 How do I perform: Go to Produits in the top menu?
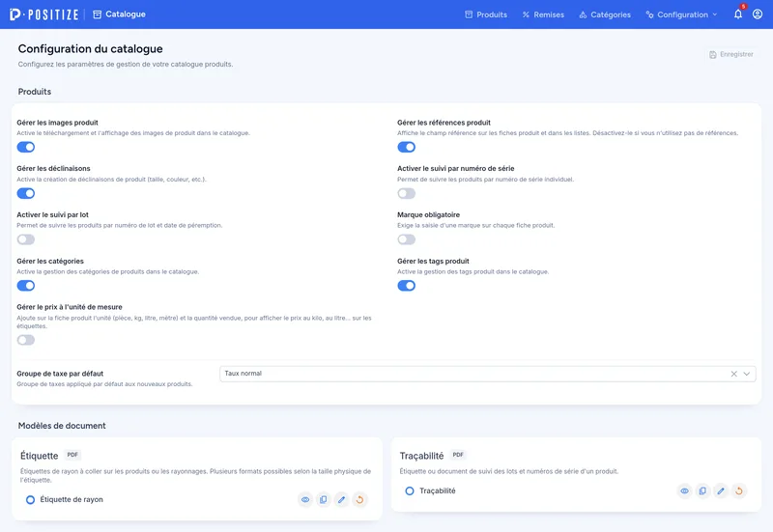pyautogui.click(x=486, y=14)
